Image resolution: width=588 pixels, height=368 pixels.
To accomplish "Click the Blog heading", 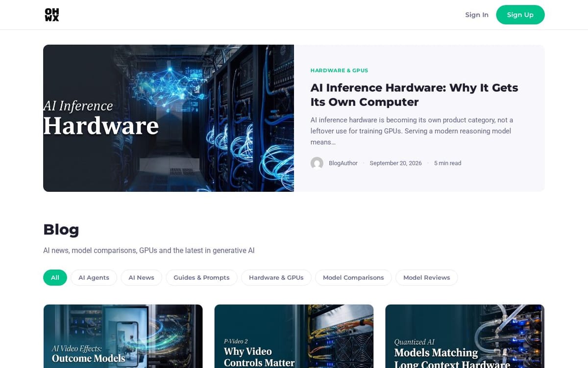I will pos(61,229).
